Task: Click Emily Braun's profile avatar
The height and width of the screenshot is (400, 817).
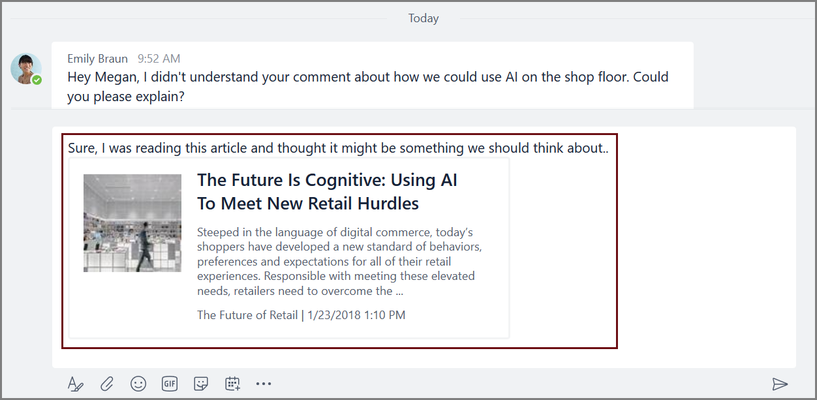Action: click(26, 68)
